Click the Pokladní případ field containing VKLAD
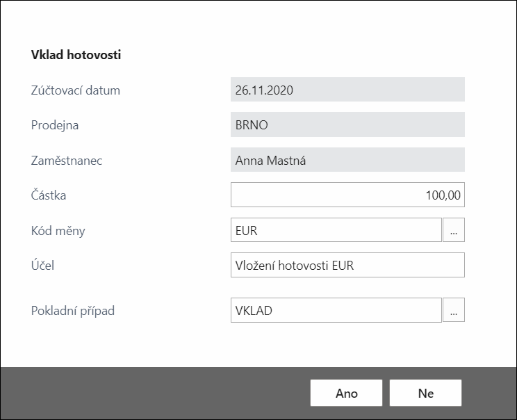This screenshot has width=517, height=420. (336, 310)
